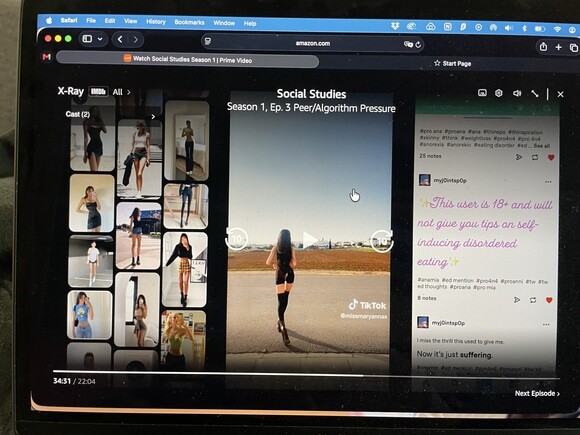Play the Social Studies video
Image resolution: width=580 pixels, height=435 pixels.
310,241
